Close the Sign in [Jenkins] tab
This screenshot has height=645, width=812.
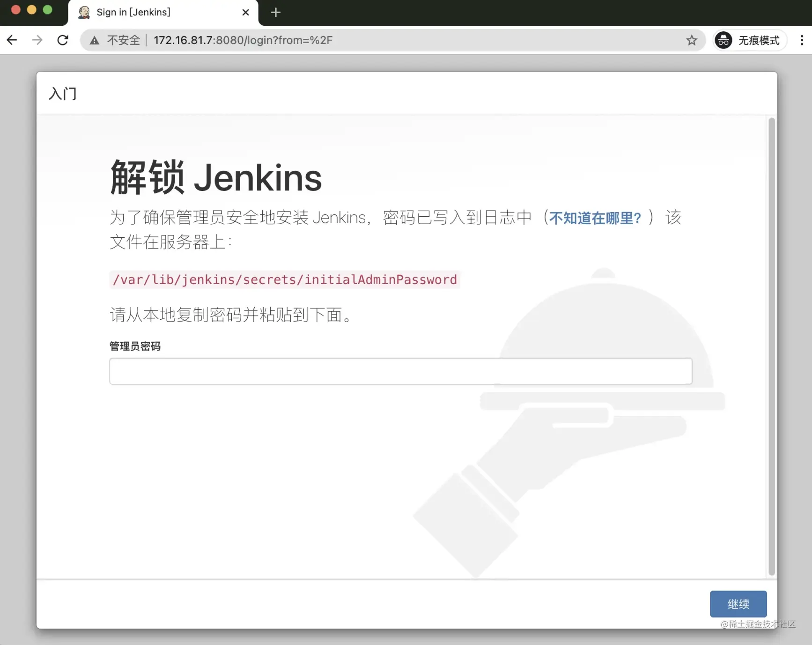pos(245,12)
